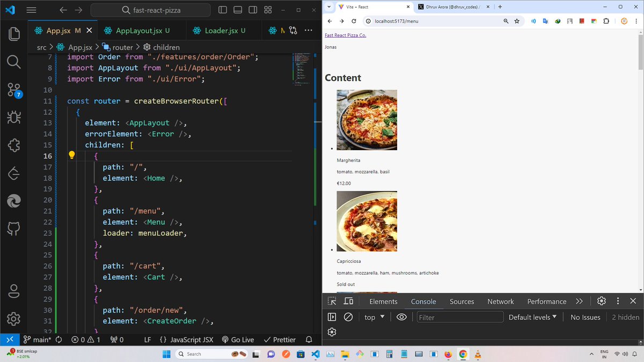Open the DevTools settings gear
644x362 pixels.
click(602, 301)
